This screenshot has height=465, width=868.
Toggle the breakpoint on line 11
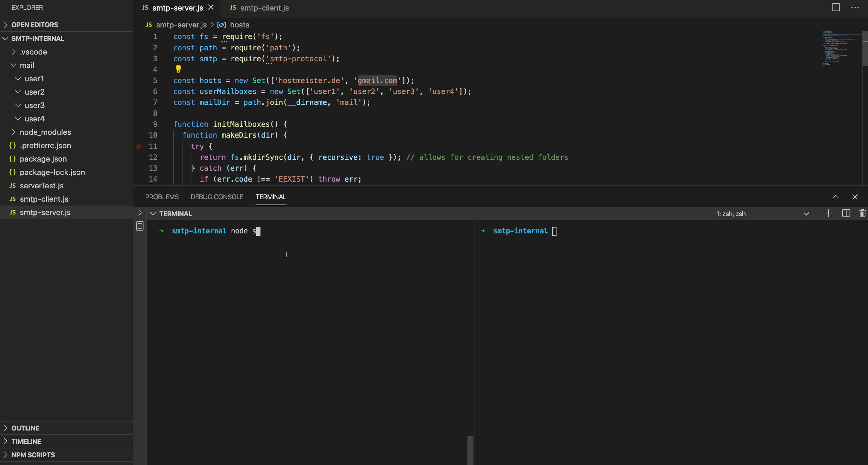[139, 146]
